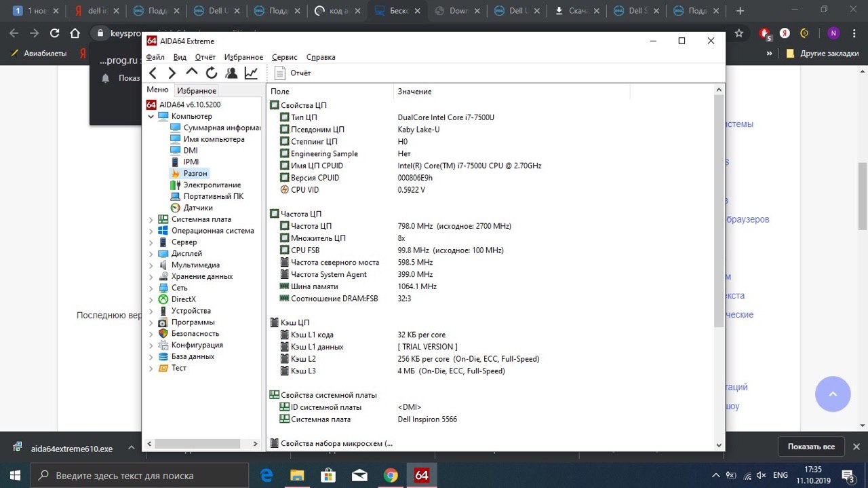Open the Windows Start menu
868x488 pixels.
coord(15,474)
